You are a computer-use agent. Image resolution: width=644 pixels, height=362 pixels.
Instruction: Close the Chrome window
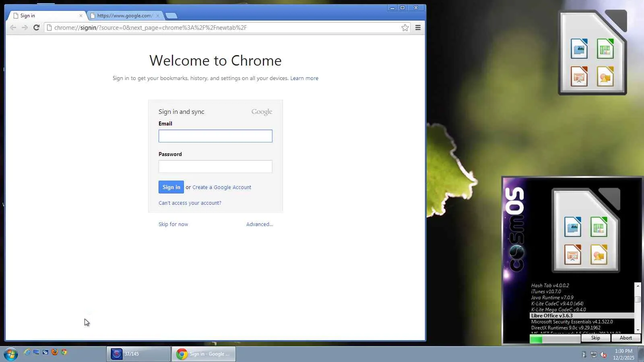[416, 8]
